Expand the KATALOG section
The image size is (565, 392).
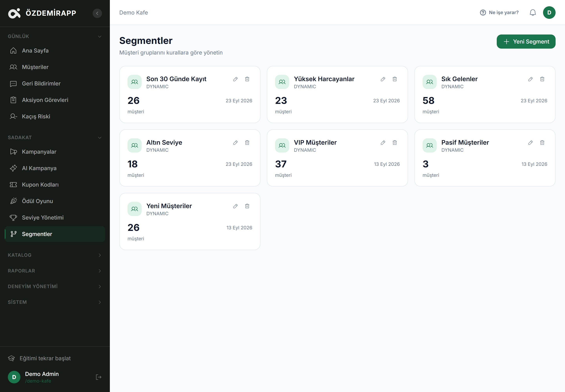(55, 255)
